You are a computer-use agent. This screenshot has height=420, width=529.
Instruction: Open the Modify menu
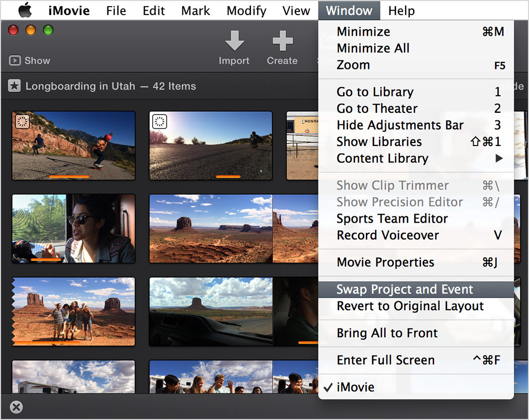246,11
